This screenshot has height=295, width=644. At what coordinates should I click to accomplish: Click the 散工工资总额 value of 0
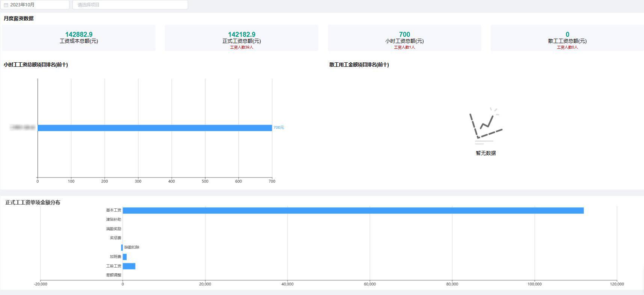click(567, 35)
